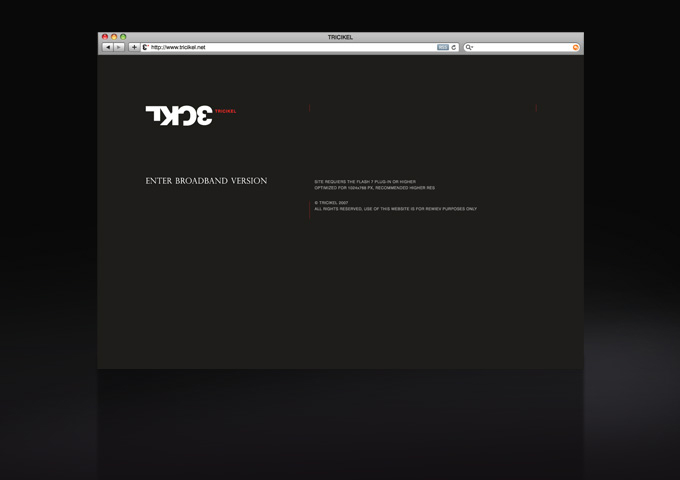Image resolution: width=680 pixels, height=480 pixels.
Task: Click the white Tricikel logo
Action: coord(179,115)
